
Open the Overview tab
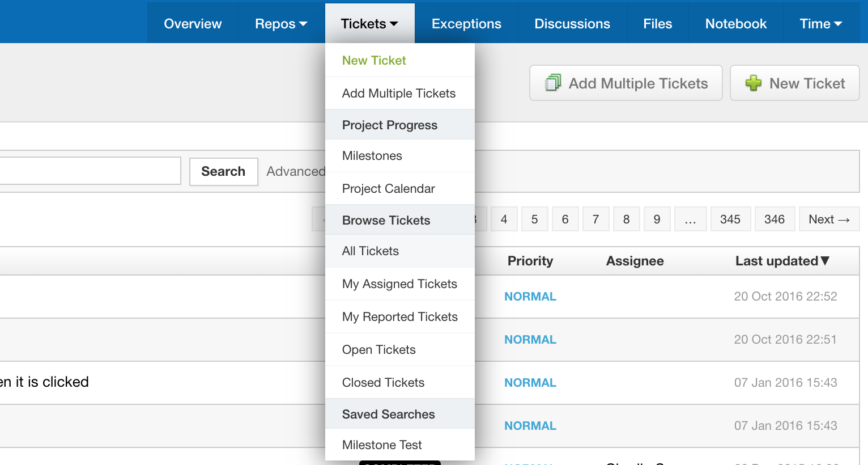(x=193, y=24)
